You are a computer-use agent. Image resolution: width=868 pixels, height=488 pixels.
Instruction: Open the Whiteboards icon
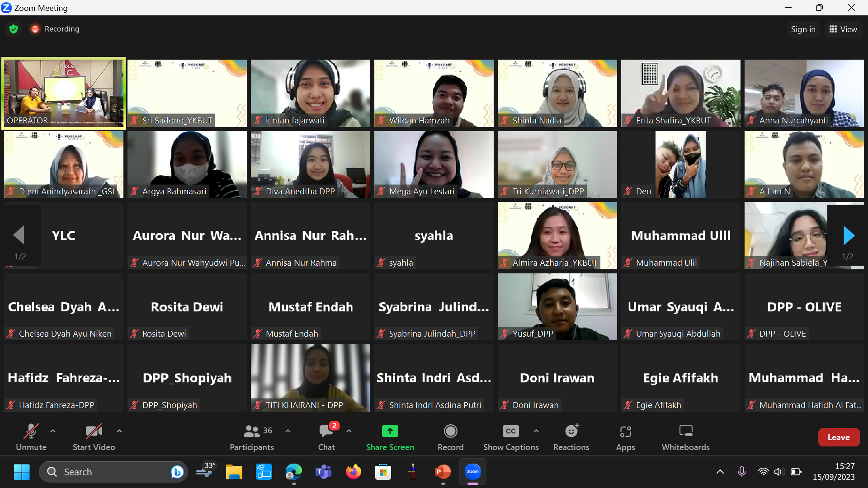(685, 432)
